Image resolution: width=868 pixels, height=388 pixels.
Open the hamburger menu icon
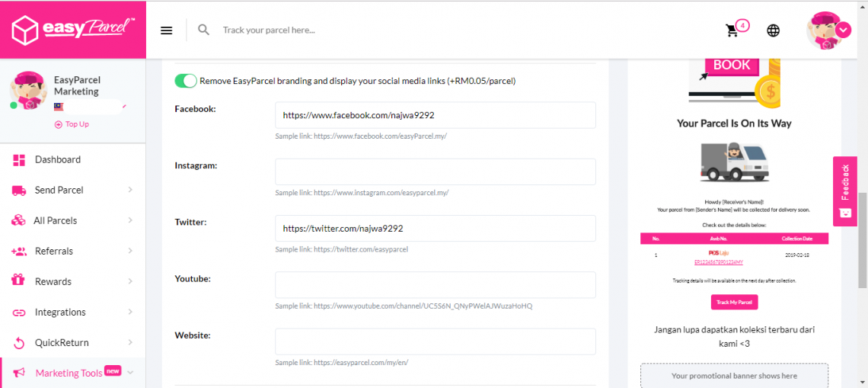pyautogui.click(x=166, y=30)
